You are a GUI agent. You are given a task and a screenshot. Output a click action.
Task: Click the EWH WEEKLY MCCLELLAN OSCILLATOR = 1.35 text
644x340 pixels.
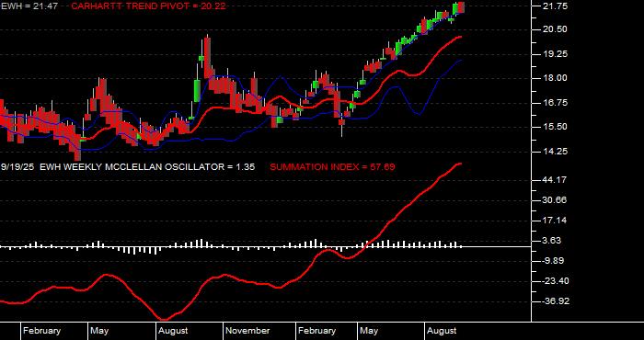click(x=147, y=167)
